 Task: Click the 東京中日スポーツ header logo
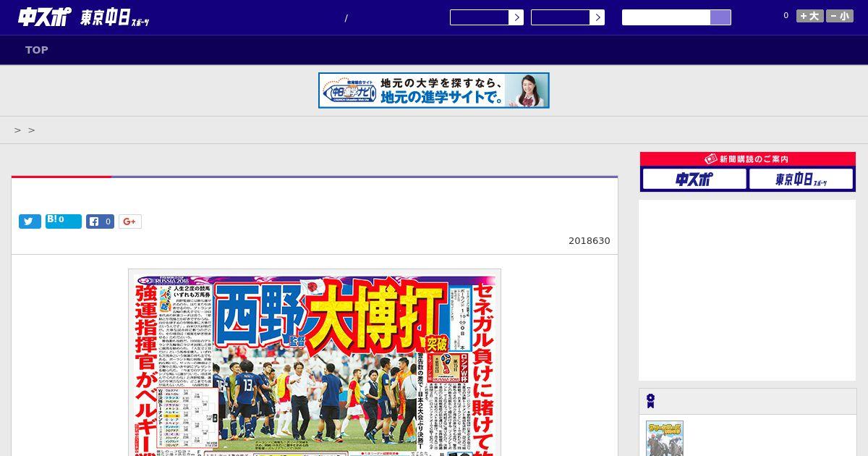click(x=114, y=18)
